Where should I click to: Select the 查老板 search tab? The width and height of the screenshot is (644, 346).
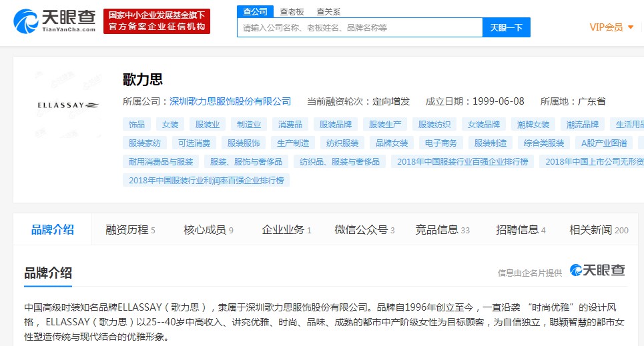pyautogui.click(x=292, y=12)
